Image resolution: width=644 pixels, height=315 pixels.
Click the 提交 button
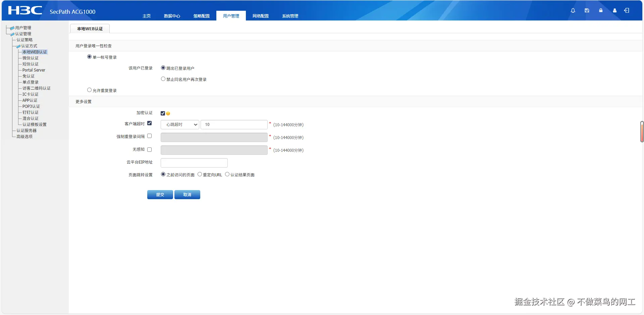[x=160, y=195]
